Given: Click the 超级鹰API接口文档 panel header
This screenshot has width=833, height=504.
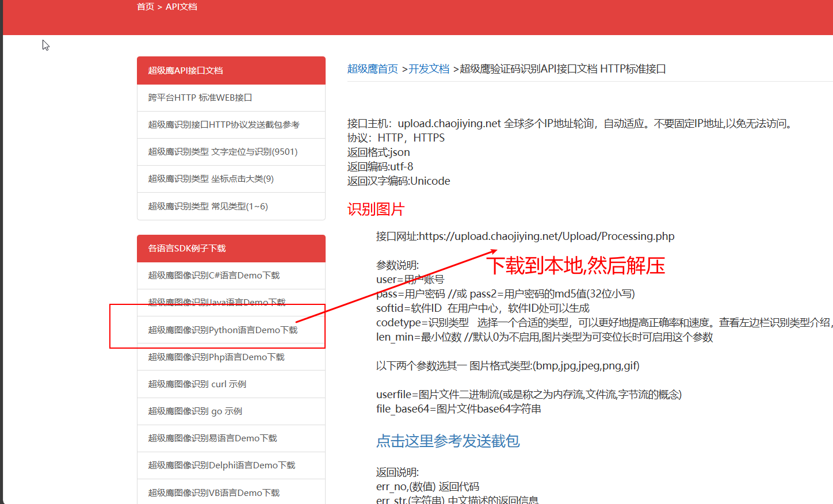Looking at the screenshot, I should tap(185, 71).
